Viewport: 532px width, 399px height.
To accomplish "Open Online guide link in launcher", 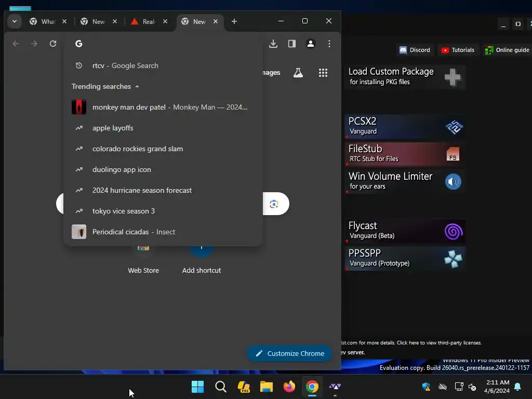I will click(507, 50).
